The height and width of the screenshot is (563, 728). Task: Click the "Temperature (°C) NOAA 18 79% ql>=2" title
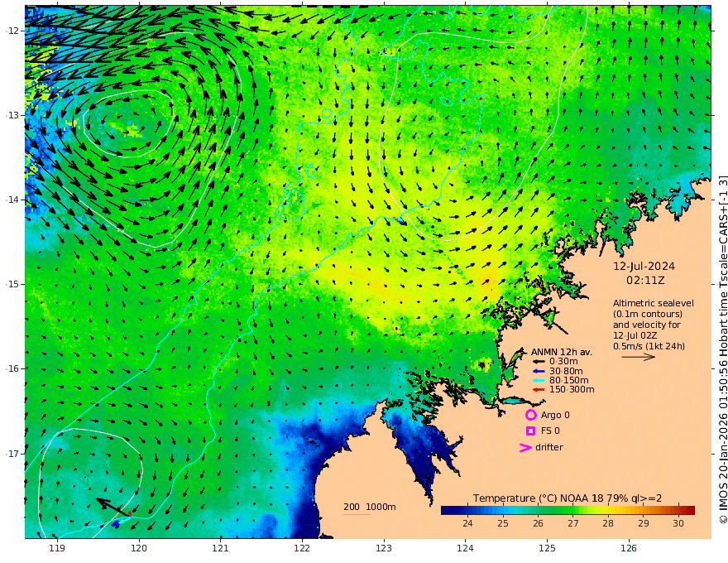568,498
